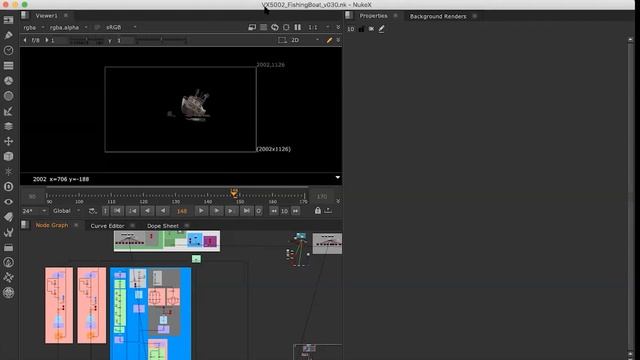Click the current frame field 148
The image size is (640, 360).
(182, 211)
